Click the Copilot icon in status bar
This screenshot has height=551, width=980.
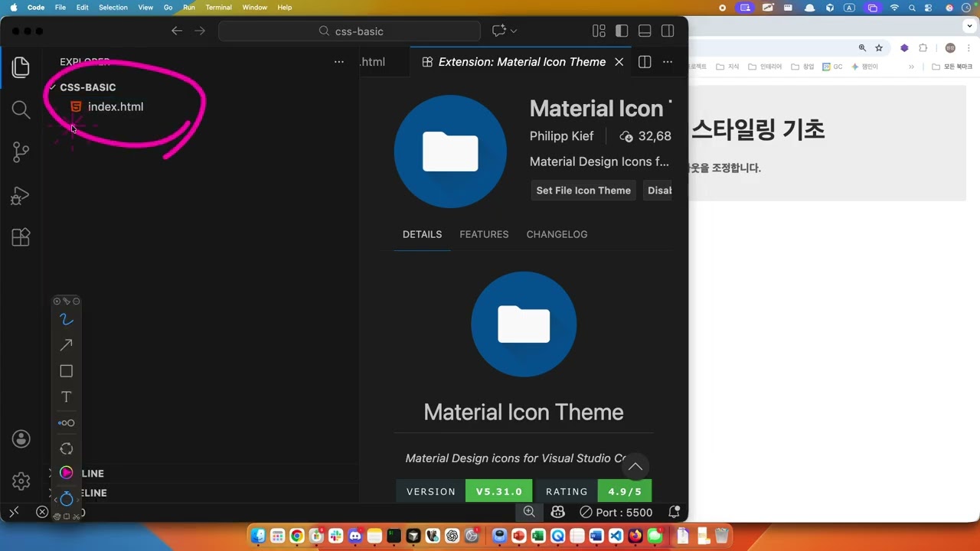558,512
